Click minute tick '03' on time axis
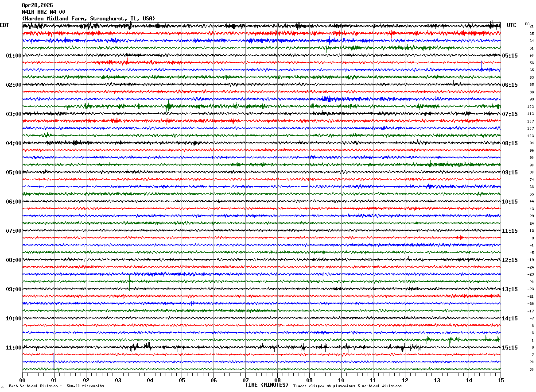 (118, 380)
